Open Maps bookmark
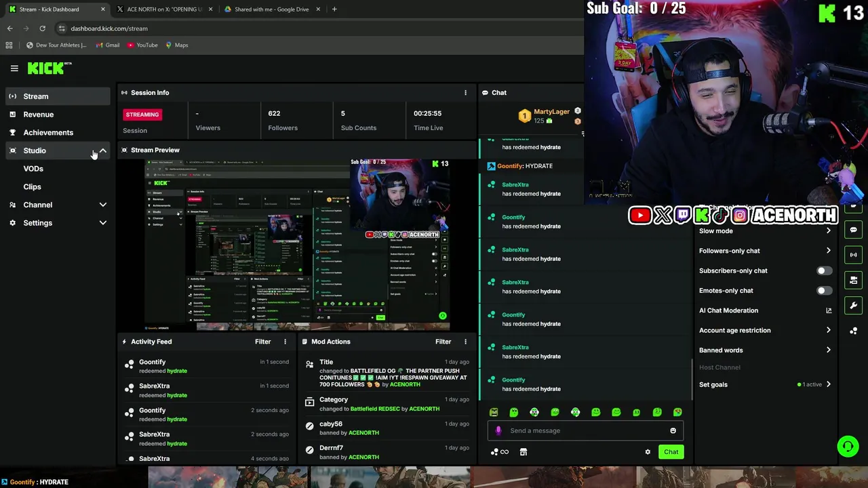The height and width of the screenshot is (488, 868). pyautogui.click(x=177, y=45)
